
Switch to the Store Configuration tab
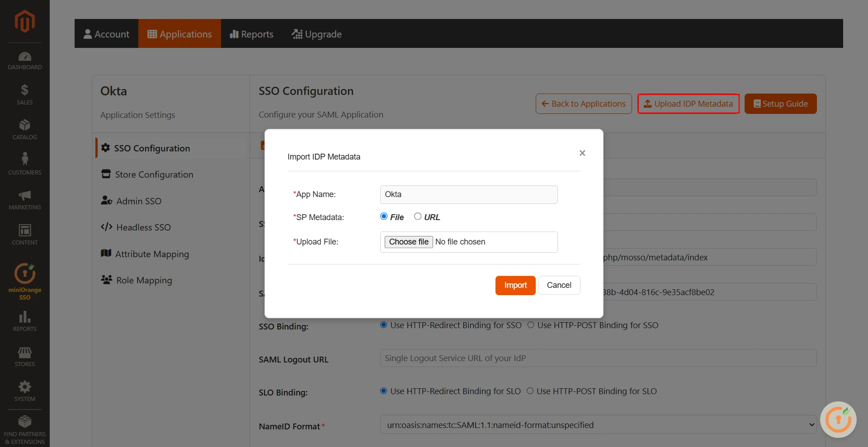[x=154, y=174]
